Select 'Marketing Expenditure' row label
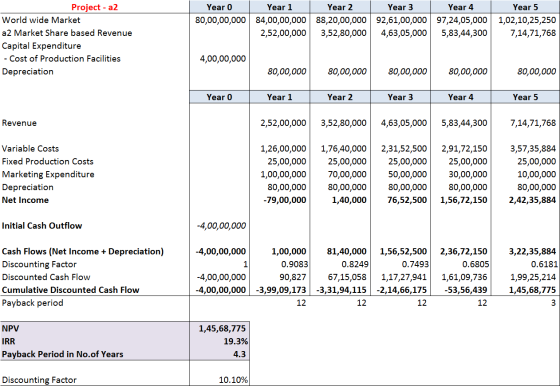The image size is (560, 386). (48, 174)
